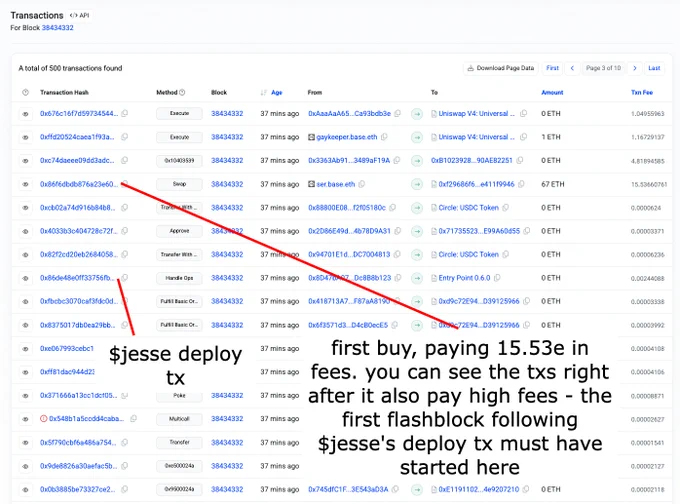Copy hash 0x548b1a5ccdd4caba with the copy icon
680x504 pixels.
(x=134, y=419)
